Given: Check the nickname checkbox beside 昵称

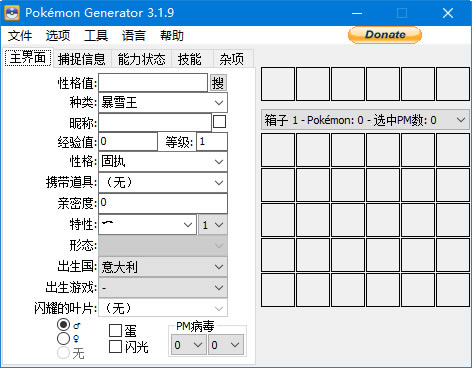Looking at the screenshot, I should [x=219, y=122].
